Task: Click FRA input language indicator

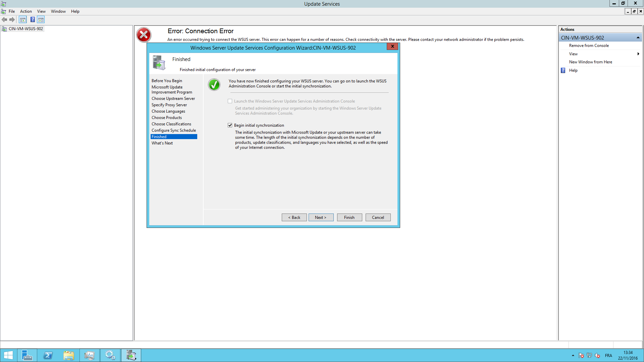Action: click(x=608, y=356)
